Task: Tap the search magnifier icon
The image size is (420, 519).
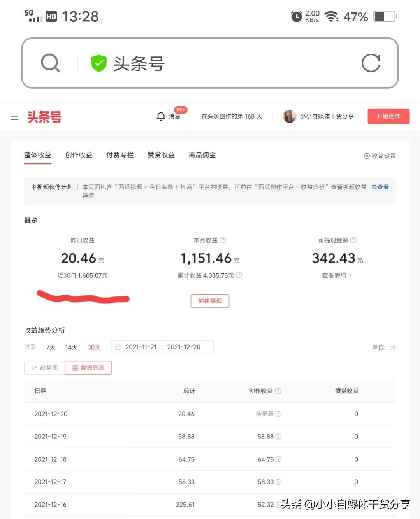Action: 51,63
